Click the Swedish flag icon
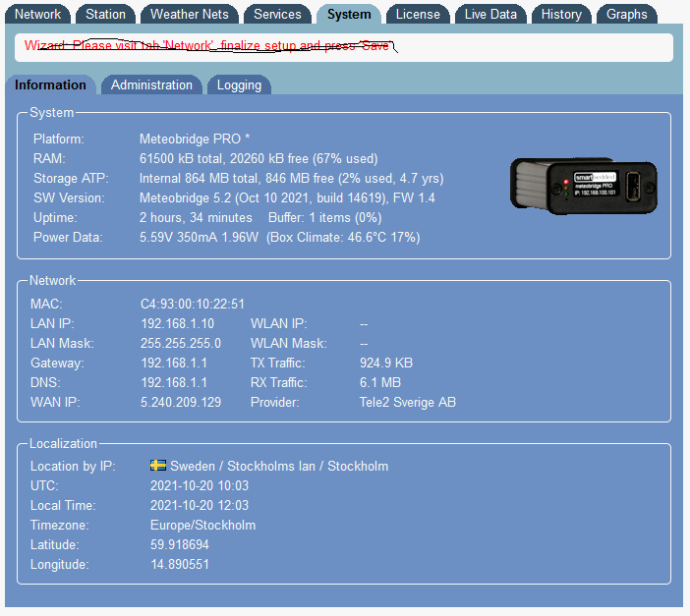 (158, 465)
